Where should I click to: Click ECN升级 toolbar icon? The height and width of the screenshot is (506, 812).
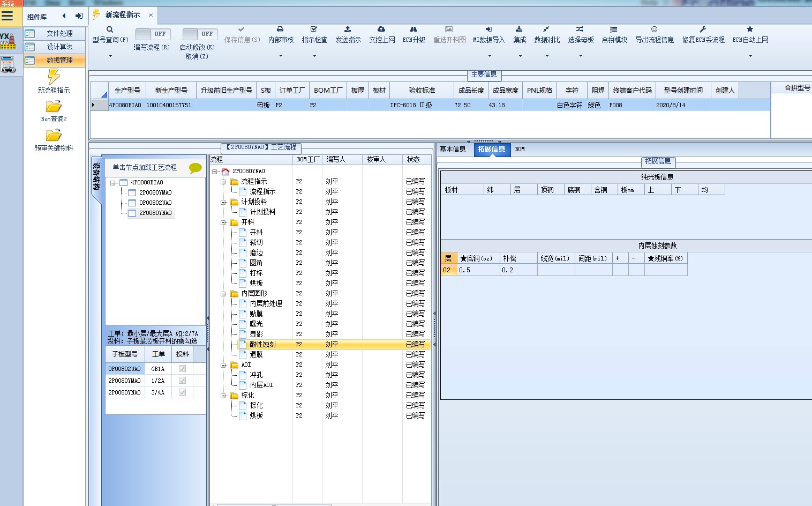point(413,29)
